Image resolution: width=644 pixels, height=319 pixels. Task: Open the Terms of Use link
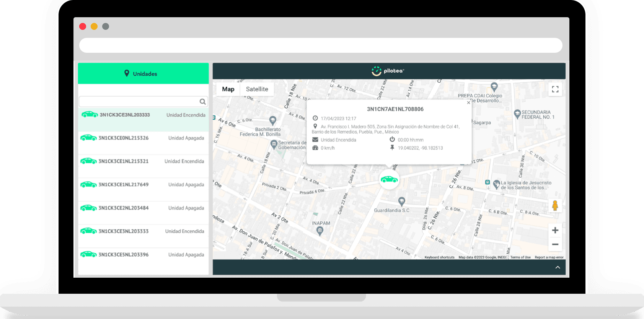point(520,257)
